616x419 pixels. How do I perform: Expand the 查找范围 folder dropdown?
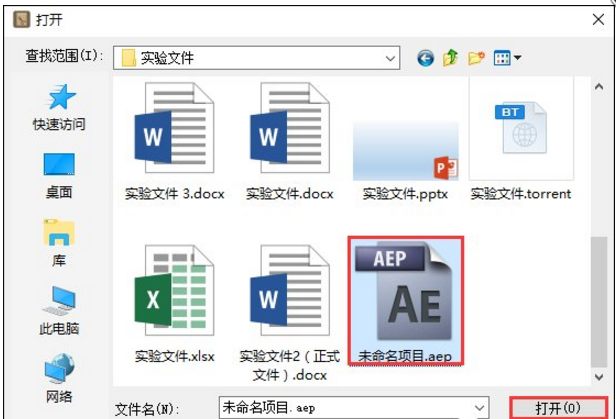390,59
